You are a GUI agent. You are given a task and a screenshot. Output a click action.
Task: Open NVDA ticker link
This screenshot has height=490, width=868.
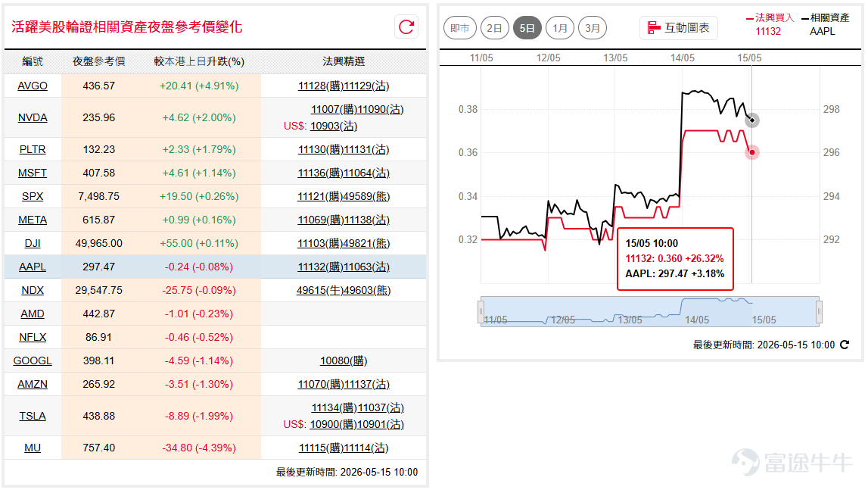33,117
